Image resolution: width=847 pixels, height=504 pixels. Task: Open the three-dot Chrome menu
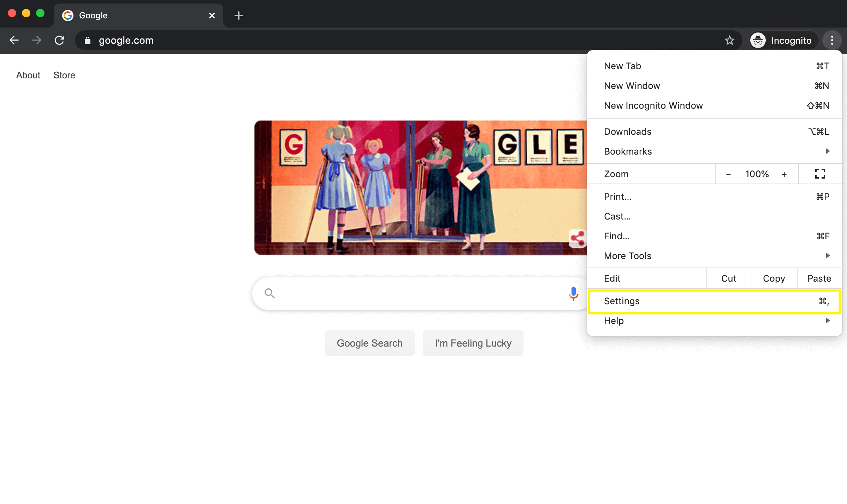click(x=832, y=40)
